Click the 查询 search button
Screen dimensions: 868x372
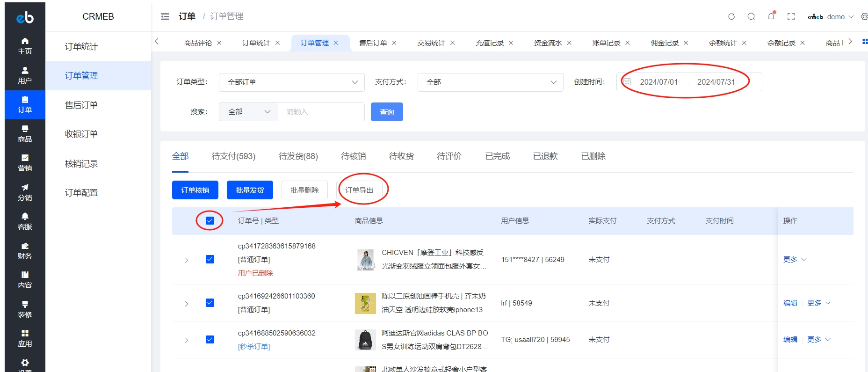click(387, 112)
